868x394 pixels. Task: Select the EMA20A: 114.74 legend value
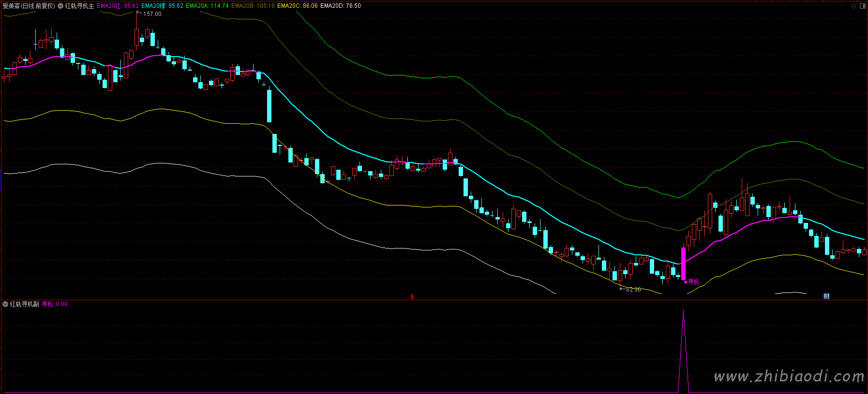(207, 6)
